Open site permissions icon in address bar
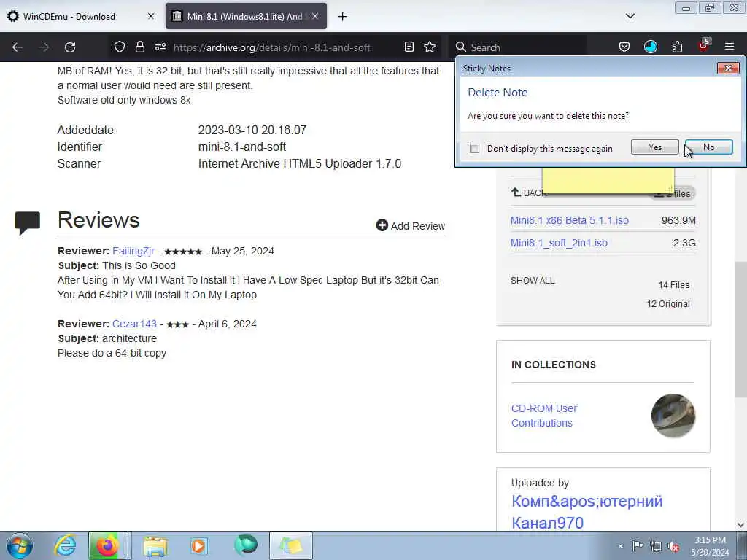Image resolution: width=747 pixels, height=560 pixels. tap(160, 47)
